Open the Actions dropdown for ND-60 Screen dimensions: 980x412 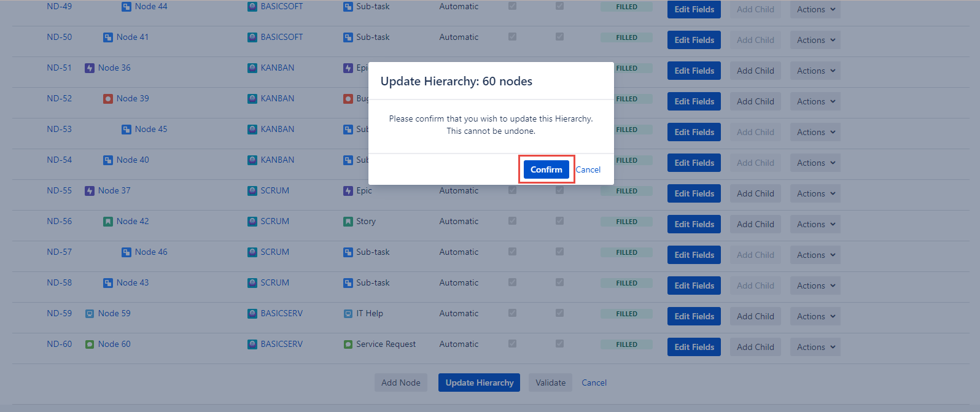pos(815,347)
